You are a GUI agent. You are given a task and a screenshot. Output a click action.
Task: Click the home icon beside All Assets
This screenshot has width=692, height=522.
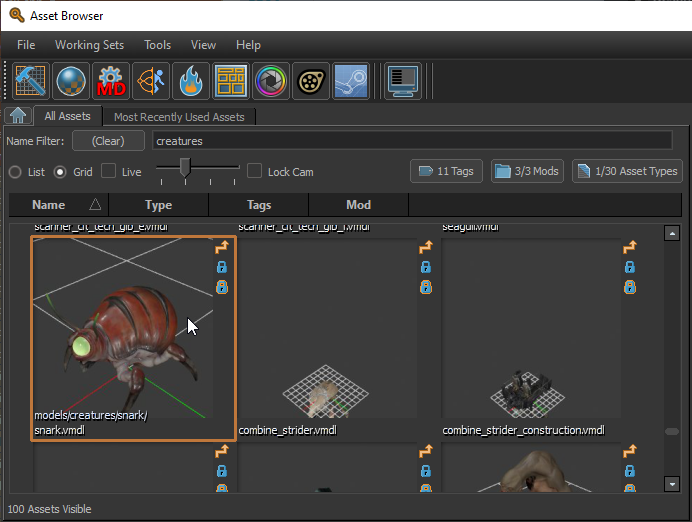click(17, 116)
